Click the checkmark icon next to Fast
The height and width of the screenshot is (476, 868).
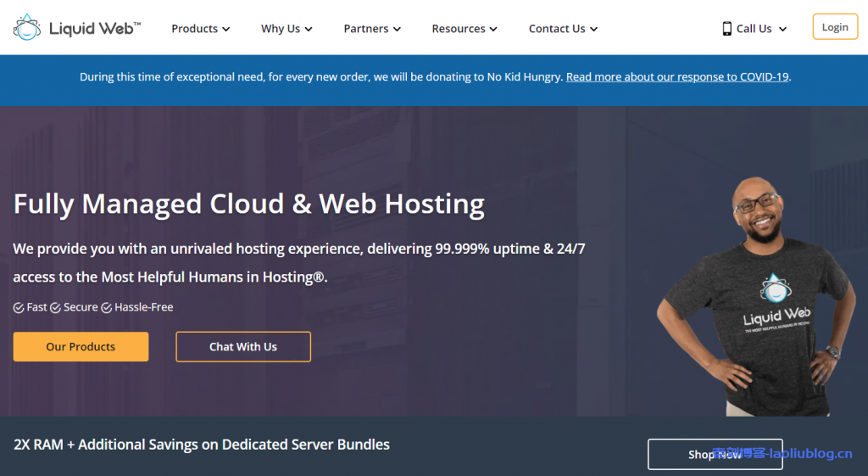(x=19, y=308)
